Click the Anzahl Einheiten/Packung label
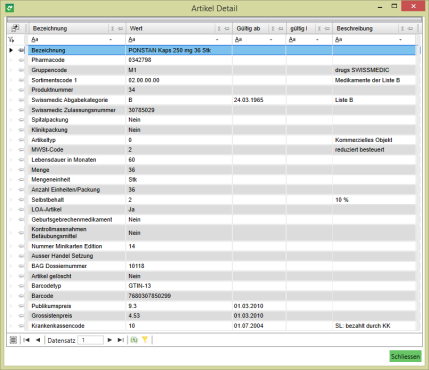Viewport: 429px width, 370px height. pyautogui.click(x=66, y=190)
